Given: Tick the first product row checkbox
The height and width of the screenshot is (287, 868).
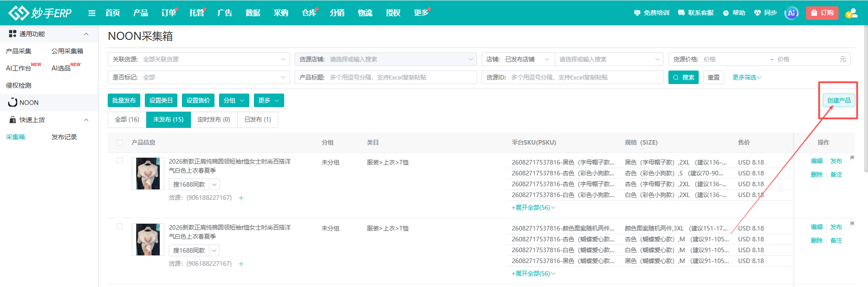Looking at the screenshot, I should pos(120,160).
